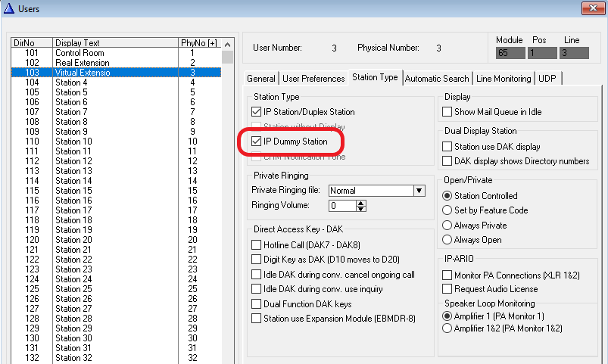This screenshot has height=364, width=608.
Task: Select user 103 Virtual Extensio
Action: tap(116, 73)
